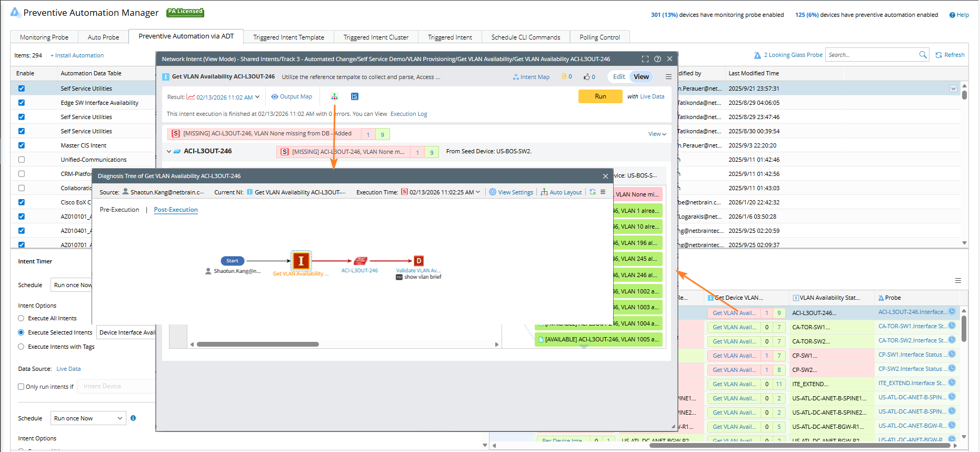Image resolution: width=980 pixels, height=452 pixels.
Task: Enable the Unified-Communications row checkbox
Action: coord(22,160)
